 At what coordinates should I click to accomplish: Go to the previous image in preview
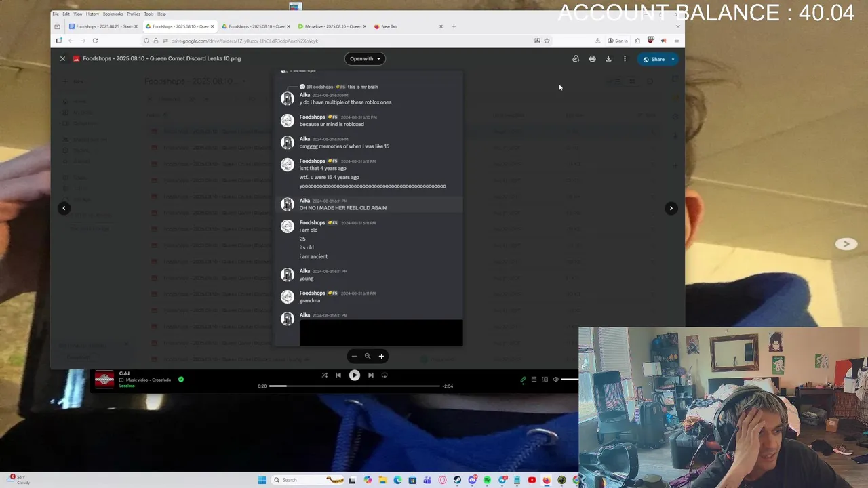point(64,208)
